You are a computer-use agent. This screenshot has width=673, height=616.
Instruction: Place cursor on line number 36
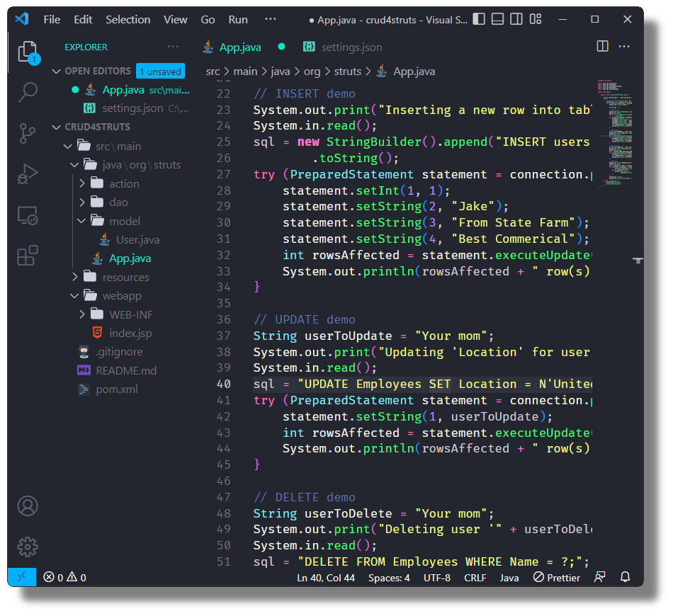(224, 319)
